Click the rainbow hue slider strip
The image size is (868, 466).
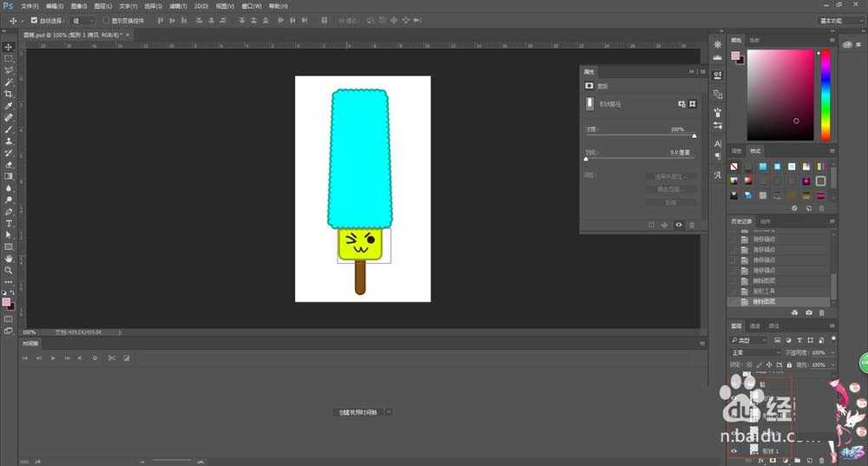tap(825, 94)
